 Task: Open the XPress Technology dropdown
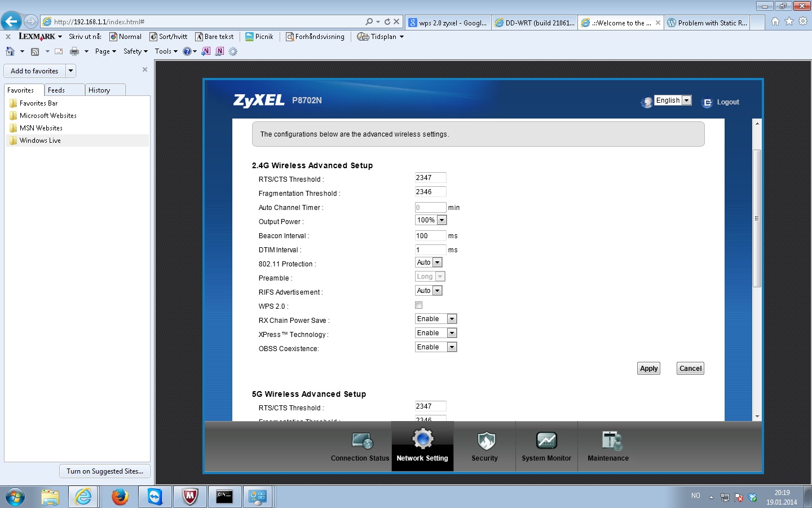coord(436,333)
